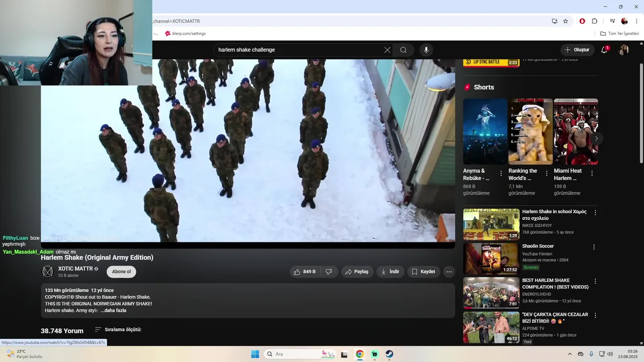Open Windows Start menu
Screen dimensions: 644x362
pos(255,354)
